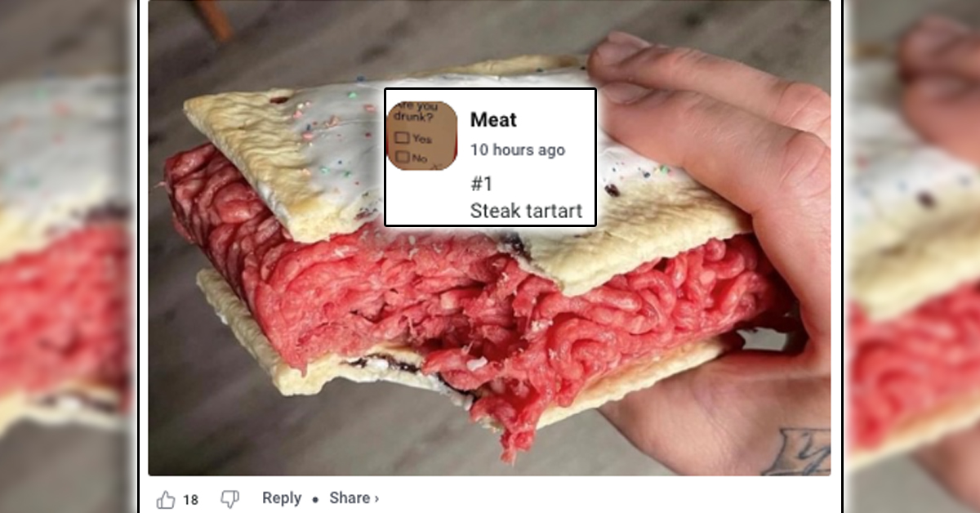
Task: Click the "#1" rank text
Action: [x=482, y=184]
